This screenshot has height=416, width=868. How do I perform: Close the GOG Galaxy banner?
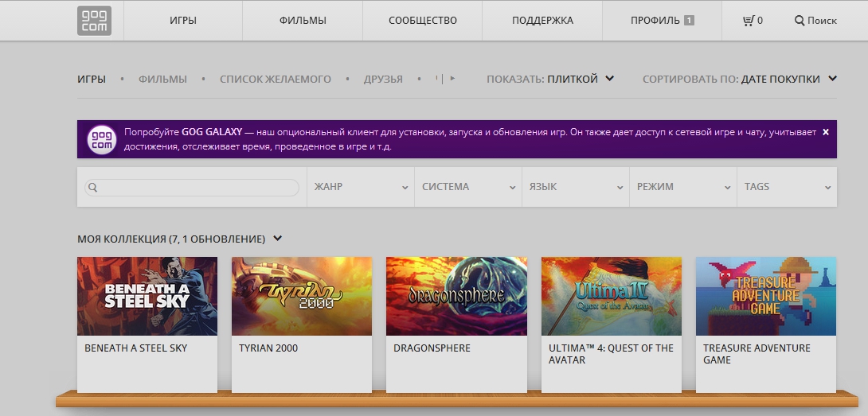(x=825, y=132)
